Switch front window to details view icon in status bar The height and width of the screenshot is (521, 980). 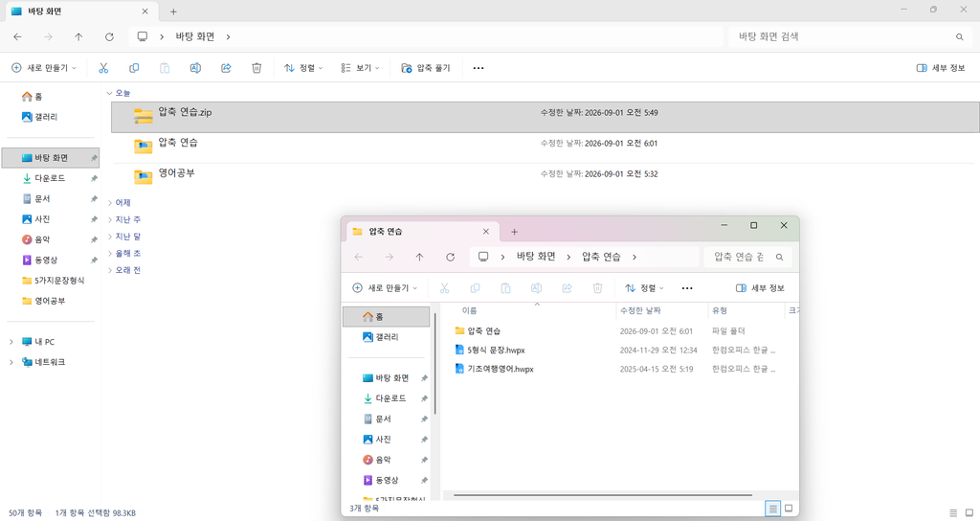click(773, 509)
